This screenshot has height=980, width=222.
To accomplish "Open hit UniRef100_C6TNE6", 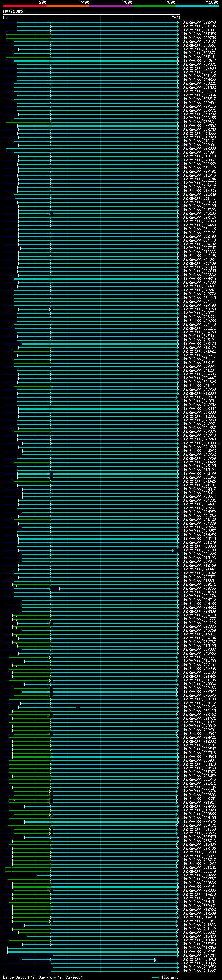I will (x=199, y=34).
